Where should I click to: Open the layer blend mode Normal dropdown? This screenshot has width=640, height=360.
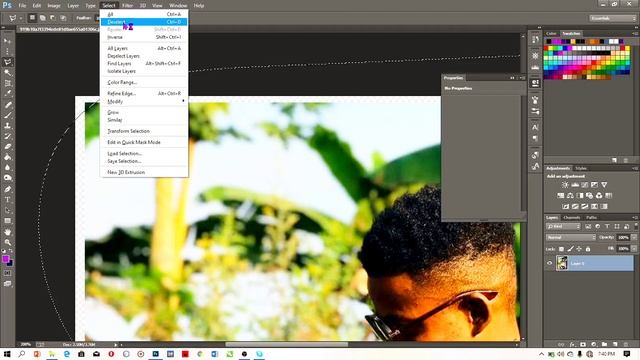pos(571,237)
